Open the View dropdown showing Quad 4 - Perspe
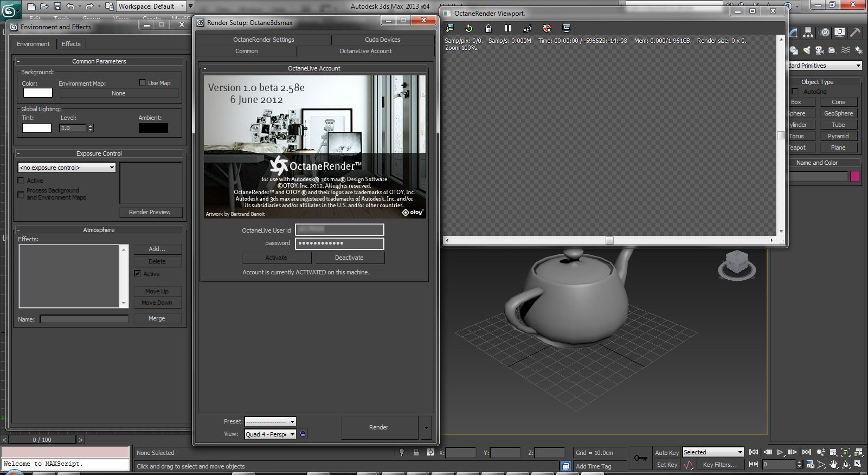868x475 pixels. (x=271, y=434)
